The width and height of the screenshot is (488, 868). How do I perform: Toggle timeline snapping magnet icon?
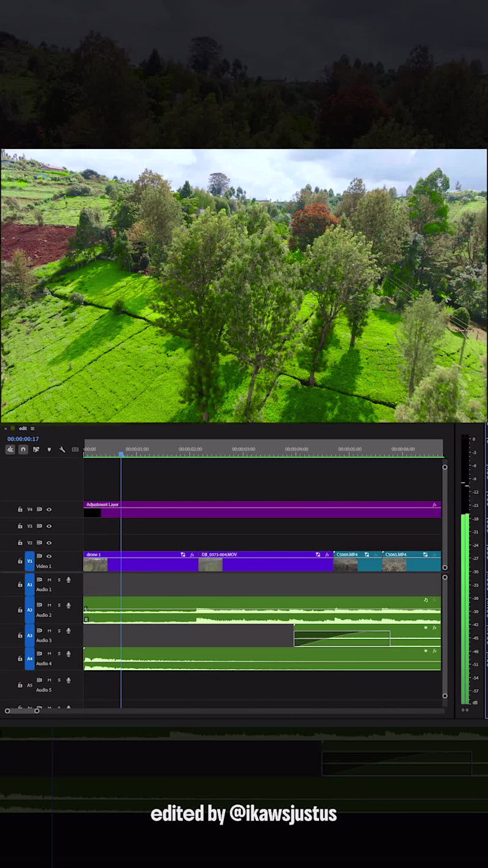pyautogui.click(x=23, y=449)
